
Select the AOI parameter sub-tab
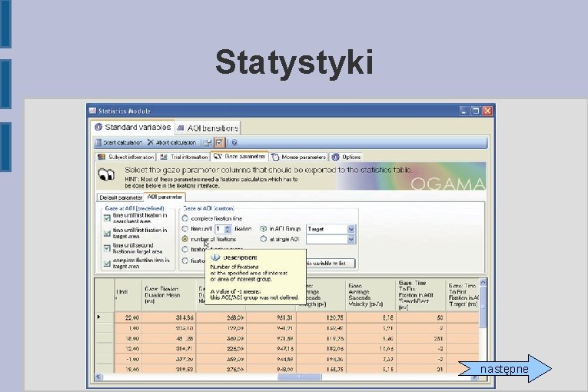pyautogui.click(x=164, y=197)
